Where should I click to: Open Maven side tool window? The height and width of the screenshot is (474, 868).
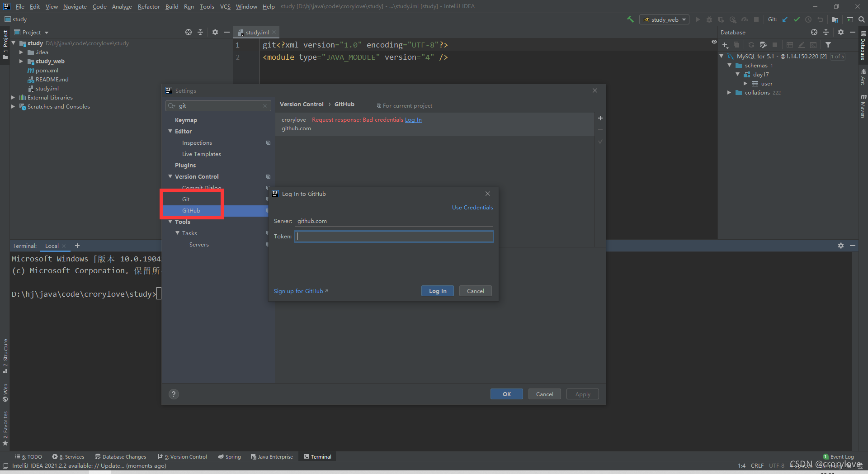click(x=863, y=105)
